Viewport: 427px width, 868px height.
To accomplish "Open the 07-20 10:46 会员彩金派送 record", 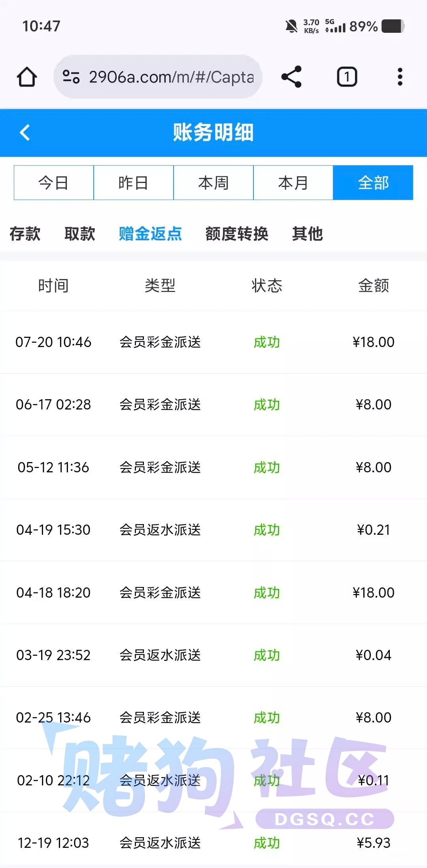I will coord(213,342).
